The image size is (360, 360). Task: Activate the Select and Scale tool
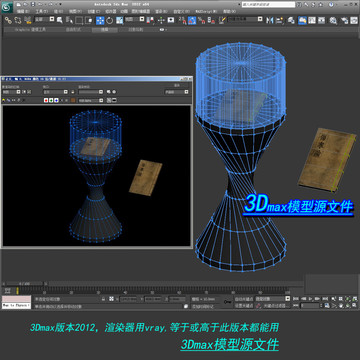[x=119, y=20]
